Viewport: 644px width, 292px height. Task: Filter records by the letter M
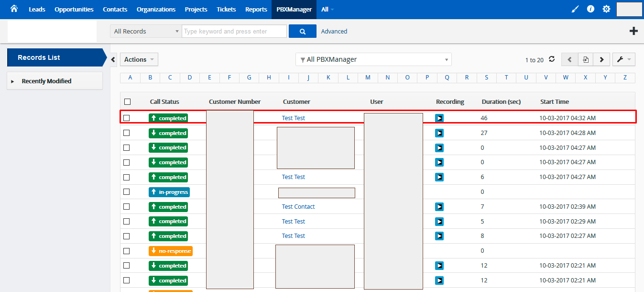pos(367,77)
